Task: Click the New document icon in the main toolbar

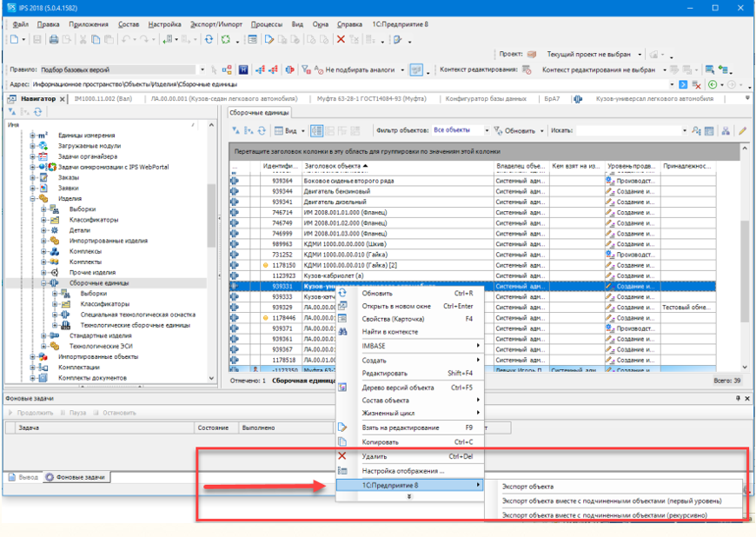Action: point(15,40)
